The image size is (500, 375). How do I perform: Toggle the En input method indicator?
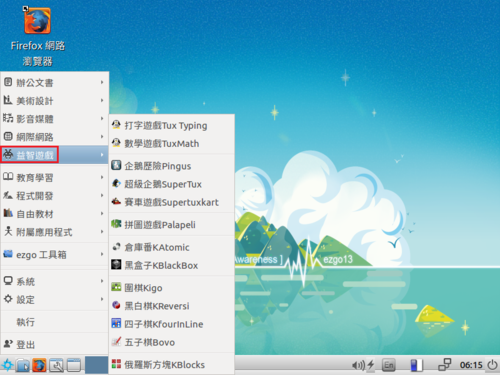click(389, 365)
